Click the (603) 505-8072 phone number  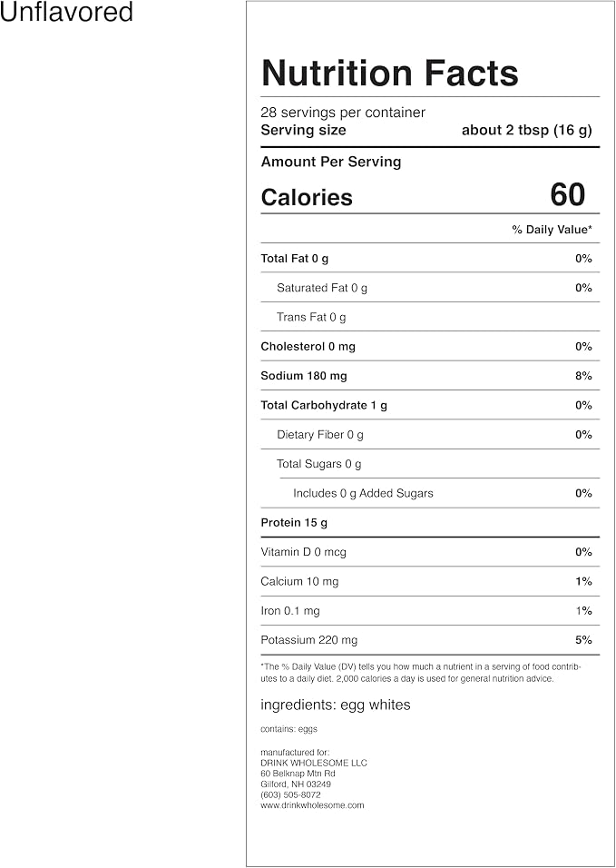290,795
